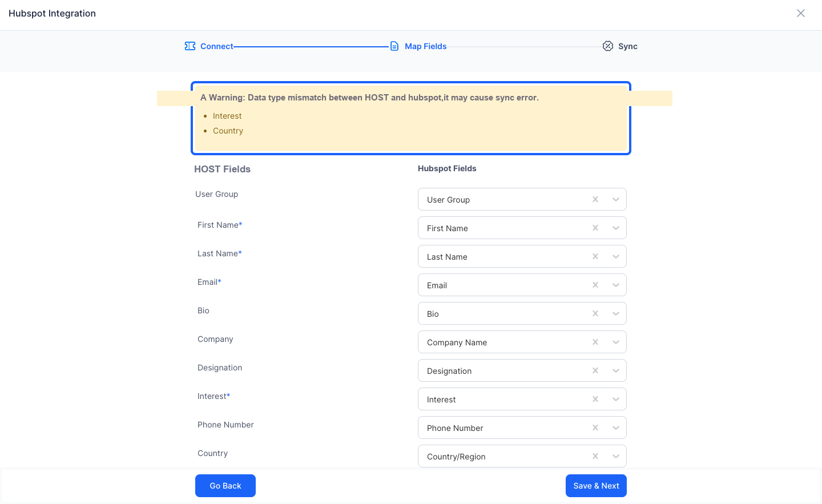
Task: Click the Sync step badge icon
Action: point(608,46)
